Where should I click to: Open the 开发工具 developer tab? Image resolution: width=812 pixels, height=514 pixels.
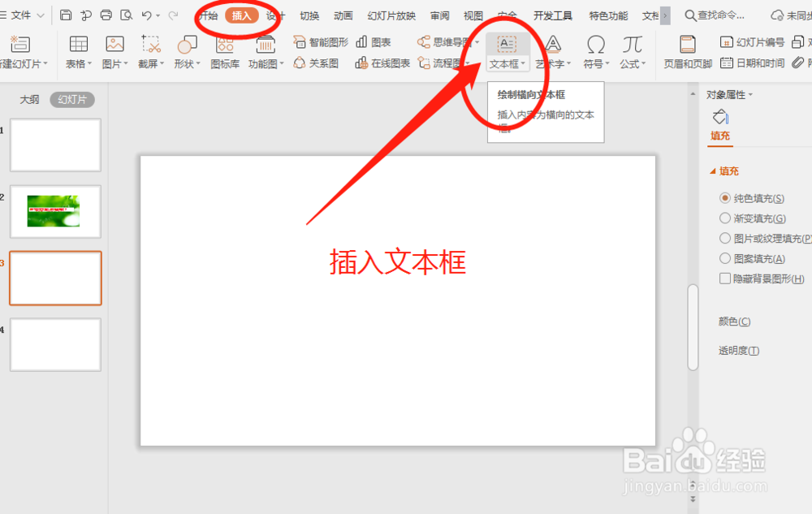click(x=553, y=16)
